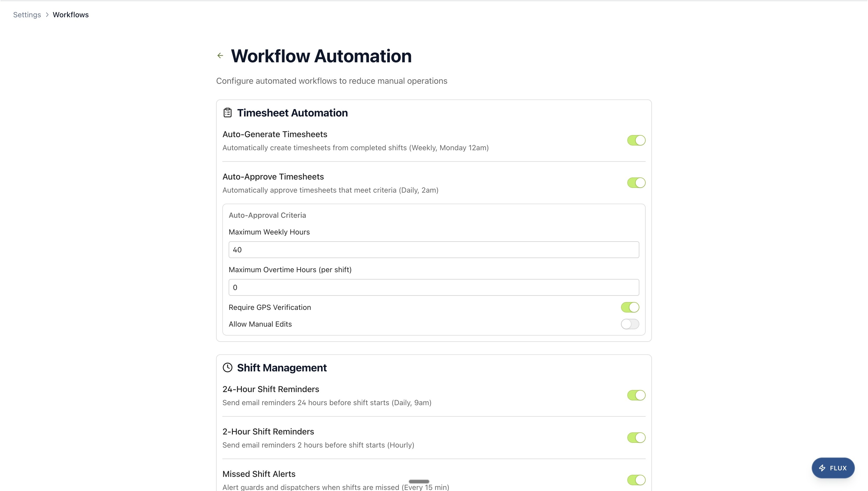
Task: Focus the Maximum Overtime Hours input
Action: (x=434, y=287)
